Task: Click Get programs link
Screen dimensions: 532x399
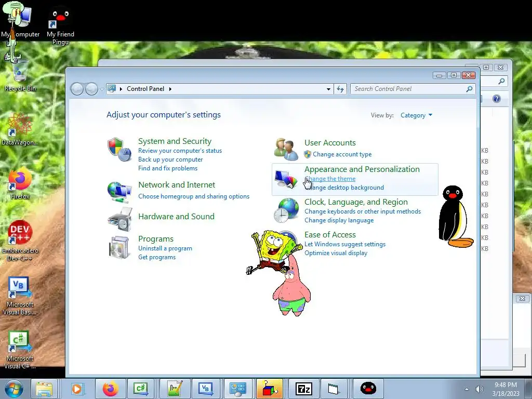Action: (x=157, y=257)
